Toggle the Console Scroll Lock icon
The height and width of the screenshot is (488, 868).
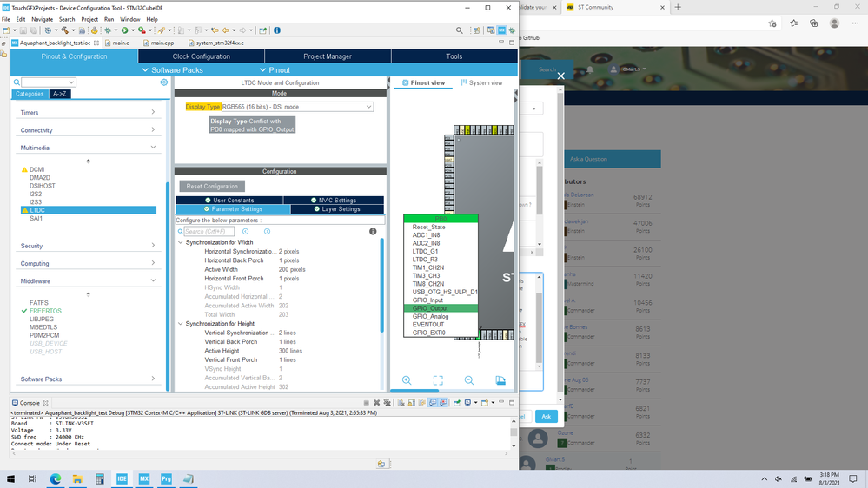411,403
